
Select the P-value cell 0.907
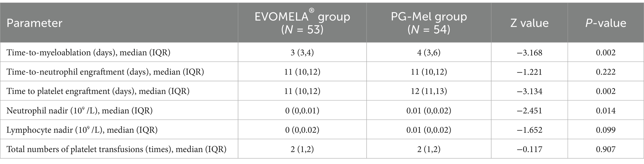click(x=606, y=149)
